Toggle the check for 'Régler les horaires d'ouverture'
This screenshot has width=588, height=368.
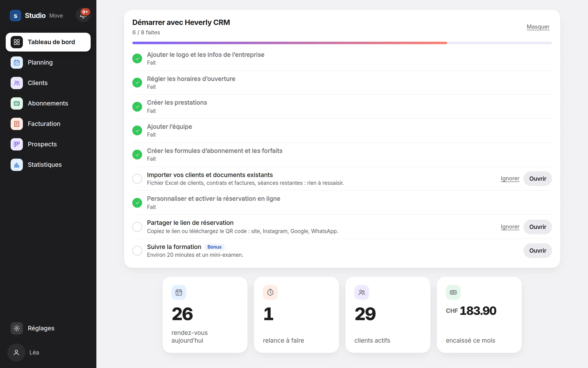point(137,83)
